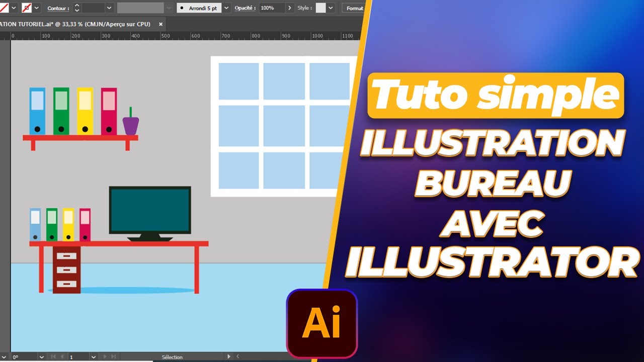Screen dimensions: 644x362
Task: Go to next artboard button
Action: click(105, 356)
